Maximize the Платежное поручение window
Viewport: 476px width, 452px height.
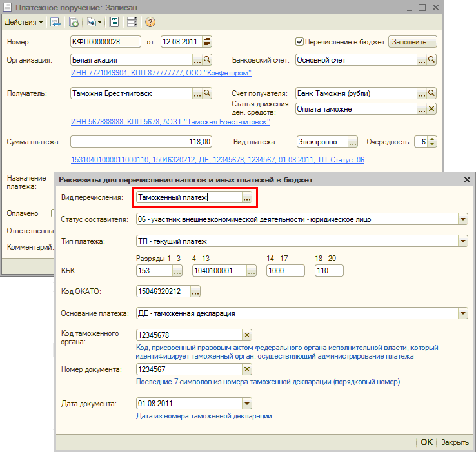pyautogui.click(x=422, y=7)
